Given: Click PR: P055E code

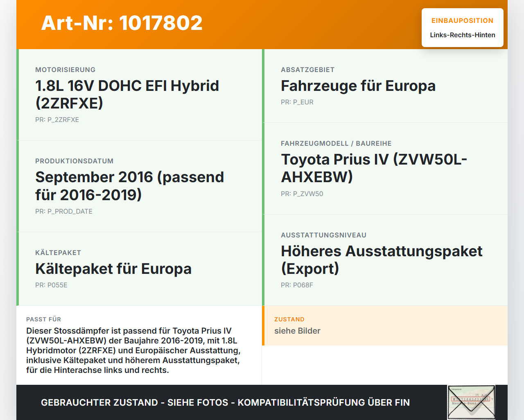Looking at the screenshot, I should 51,285.
